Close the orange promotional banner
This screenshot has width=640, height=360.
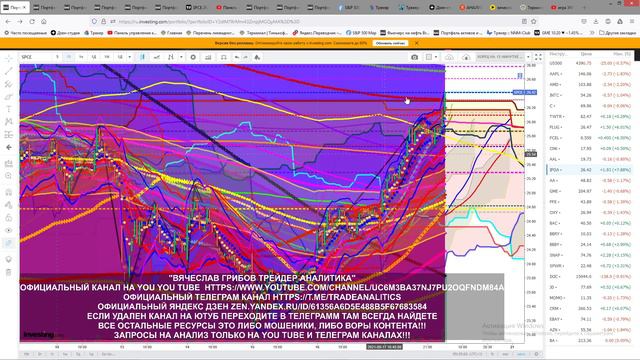pyautogui.click(x=416, y=43)
